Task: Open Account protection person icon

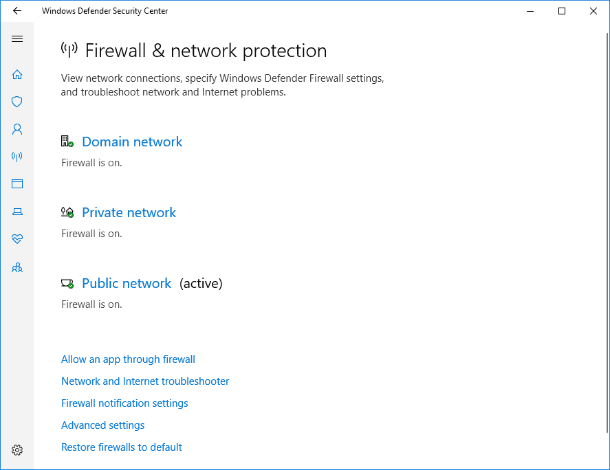Action: coord(17,129)
